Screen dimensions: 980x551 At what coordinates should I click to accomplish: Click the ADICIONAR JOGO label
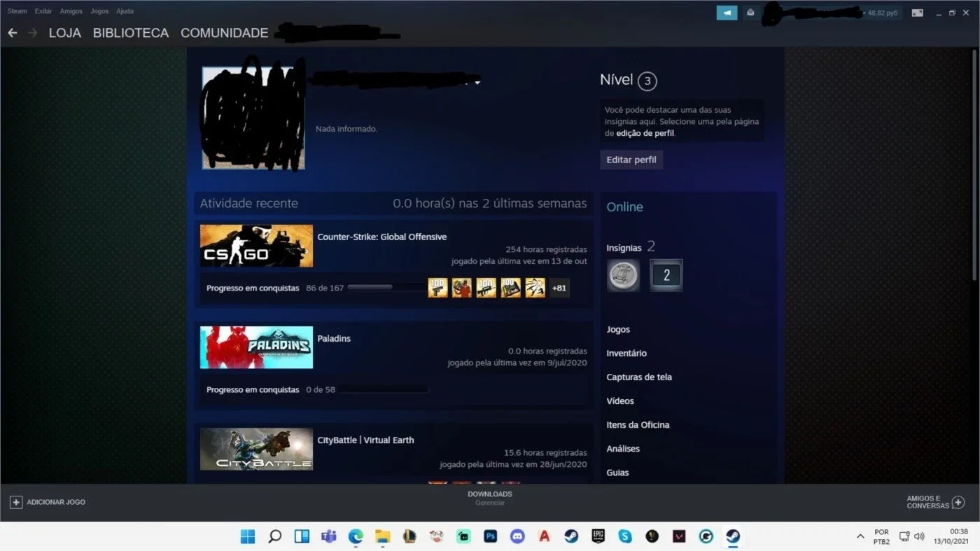point(56,502)
